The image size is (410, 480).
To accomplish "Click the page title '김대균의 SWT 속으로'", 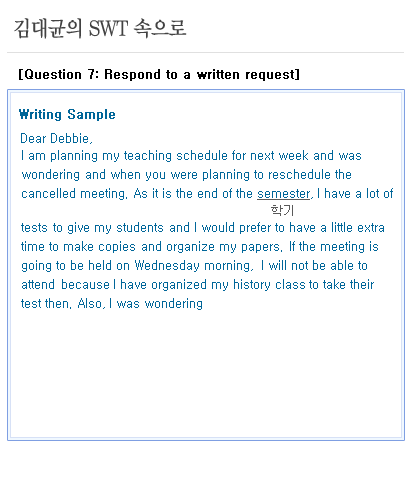I will pyautogui.click(x=100, y=28).
